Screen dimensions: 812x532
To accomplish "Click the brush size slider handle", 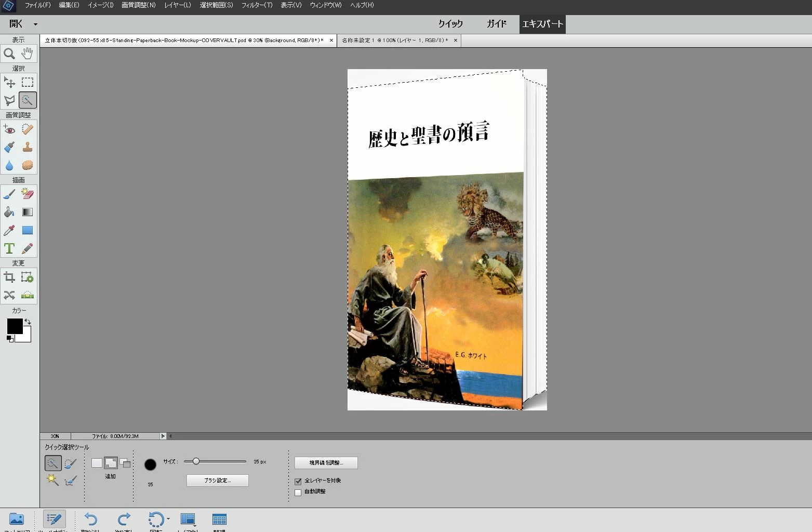I will coord(196,461).
